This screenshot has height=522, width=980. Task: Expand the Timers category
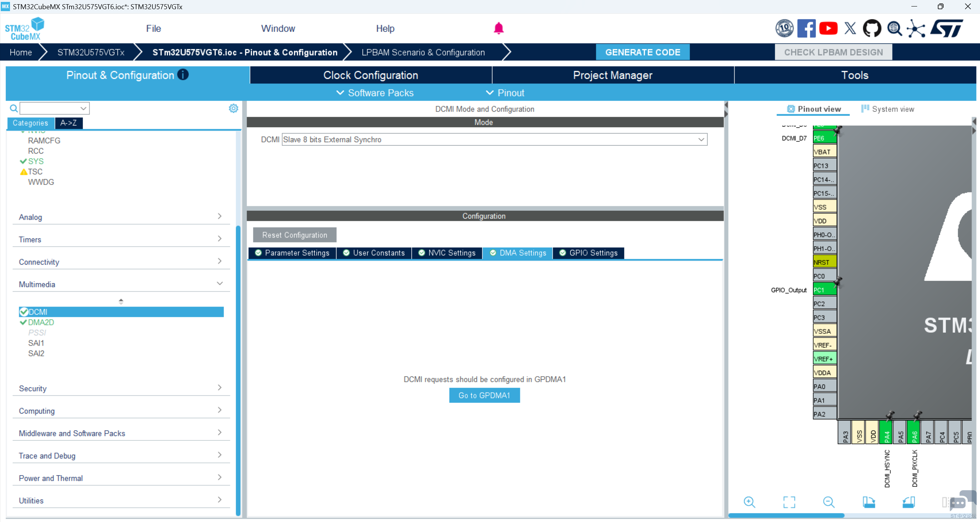pos(121,240)
